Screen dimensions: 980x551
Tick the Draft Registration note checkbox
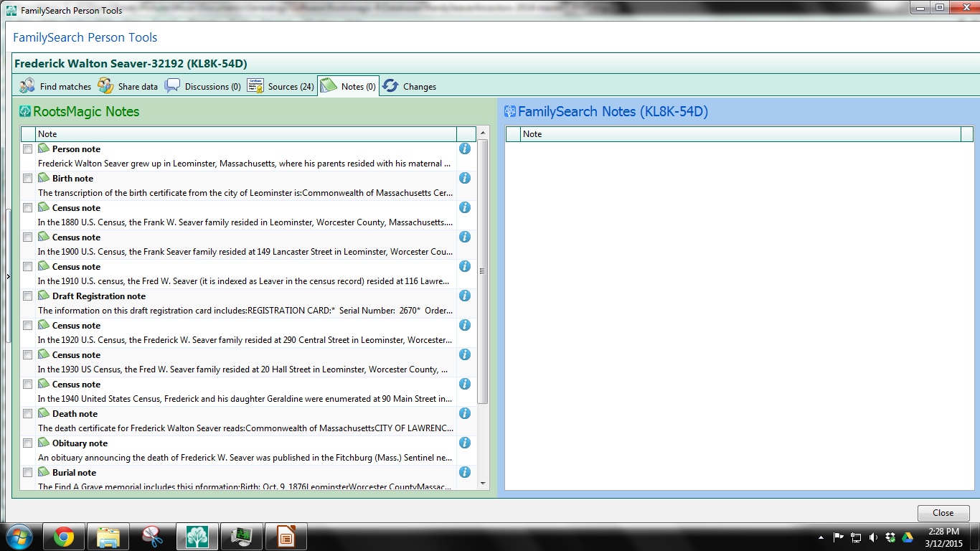pyautogui.click(x=27, y=296)
